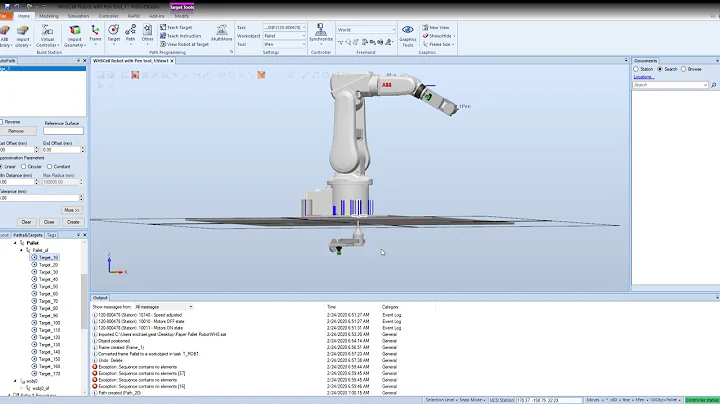Viewport: 720px width, 404px height.
Task: Select the Constant approximation option
Action: [x=50, y=166]
